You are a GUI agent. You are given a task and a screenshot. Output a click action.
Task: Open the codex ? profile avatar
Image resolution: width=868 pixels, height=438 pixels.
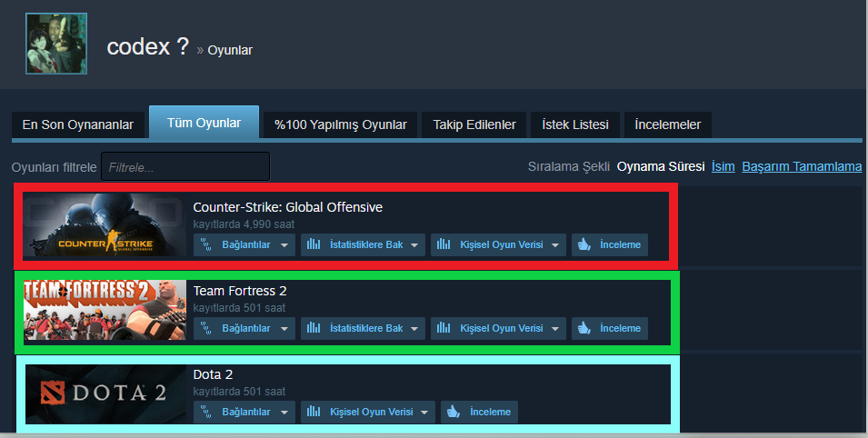coord(56,44)
